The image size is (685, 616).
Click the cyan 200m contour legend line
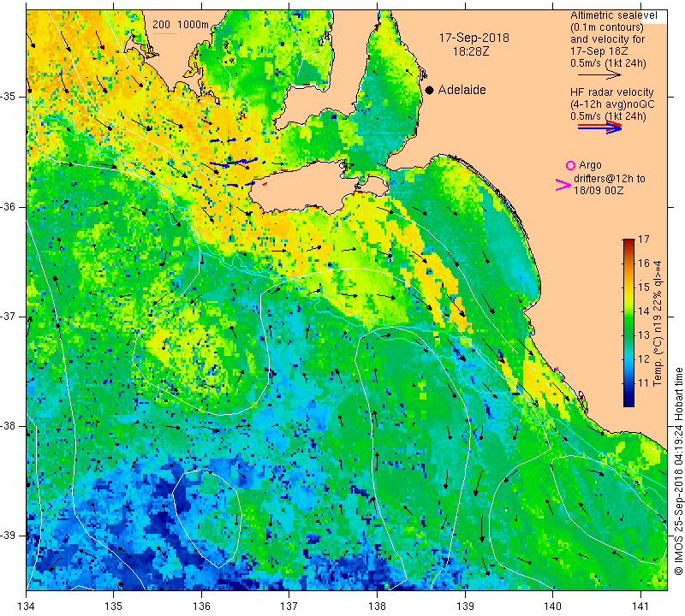point(164,33)
